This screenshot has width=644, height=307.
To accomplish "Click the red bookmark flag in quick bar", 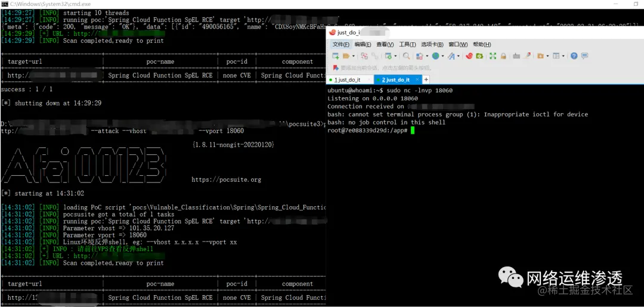I will [x=336, y=68].
